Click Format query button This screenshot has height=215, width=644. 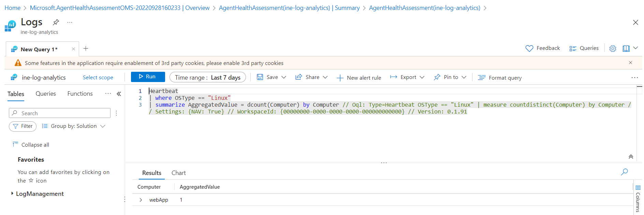coord(500,78)
